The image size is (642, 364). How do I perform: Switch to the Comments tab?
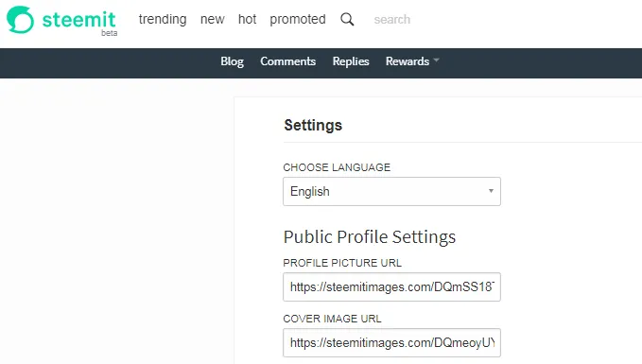(x=287, y=61)
